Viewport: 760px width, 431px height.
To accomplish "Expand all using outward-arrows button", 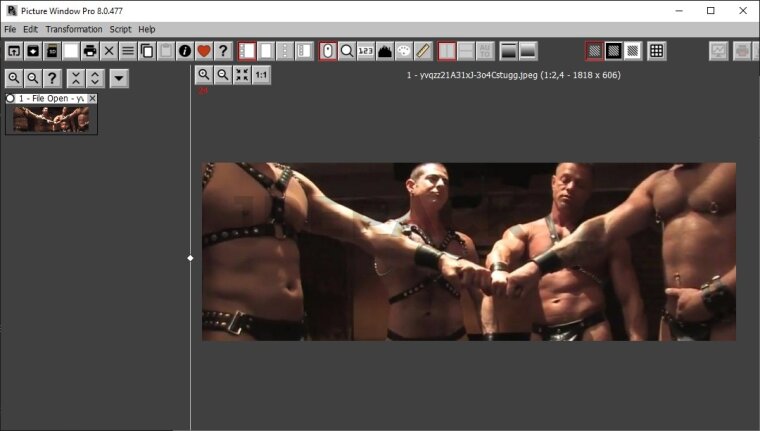I will tap(94, 78).
